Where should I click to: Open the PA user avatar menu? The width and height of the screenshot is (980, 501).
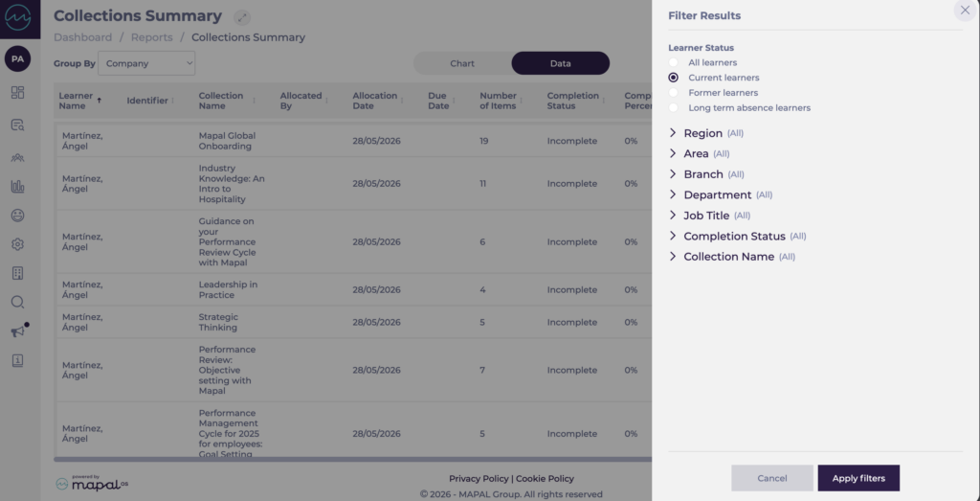click(17, 59)
